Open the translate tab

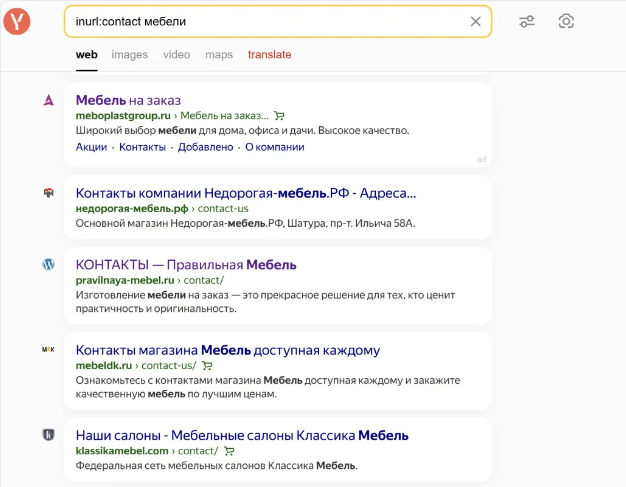pos(269,55)
